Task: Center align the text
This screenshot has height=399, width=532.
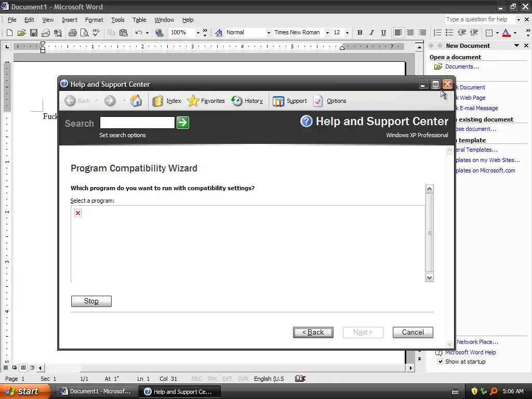Action: tap(410, 33)
